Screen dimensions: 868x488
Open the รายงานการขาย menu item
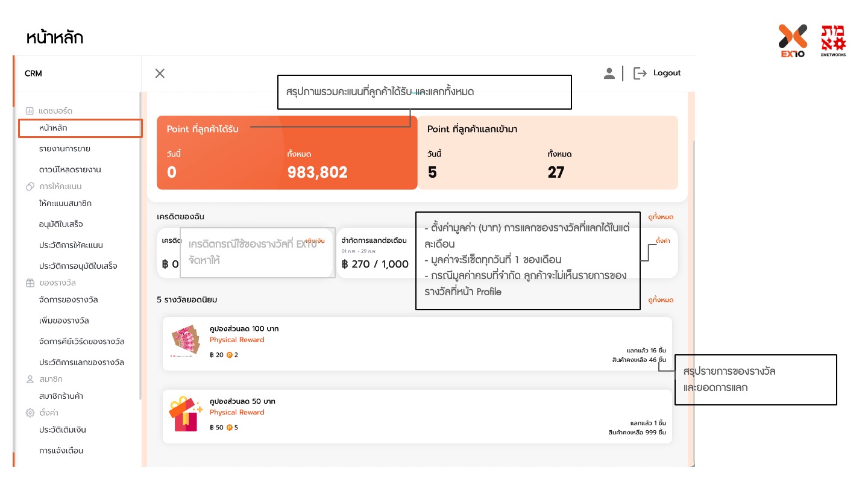(x=64, y=149)
